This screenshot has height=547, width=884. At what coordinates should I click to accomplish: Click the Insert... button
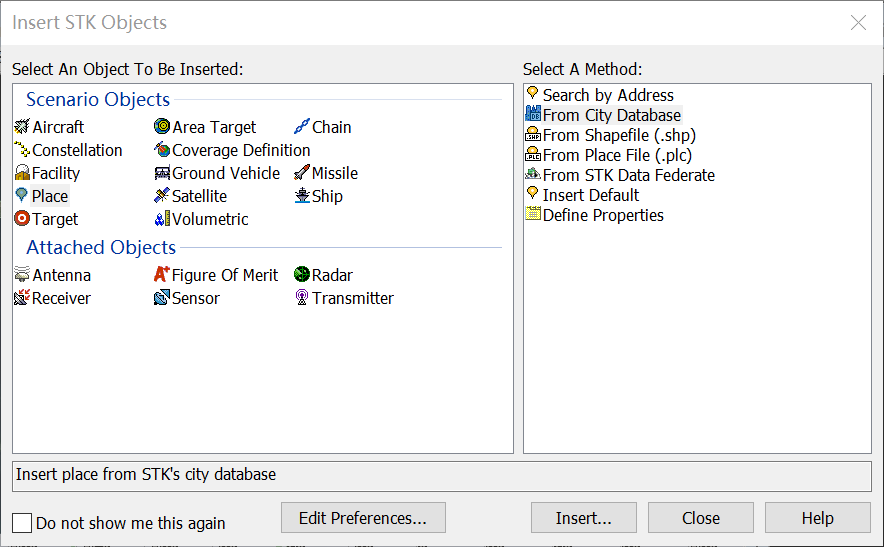click(x=584, y=518)
